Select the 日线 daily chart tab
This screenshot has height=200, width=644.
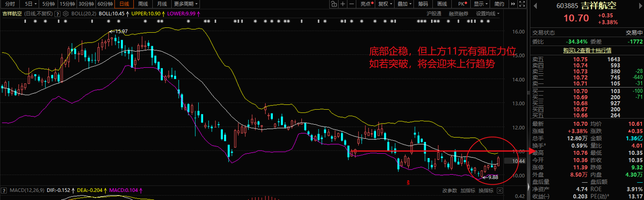tap(124, 4)
